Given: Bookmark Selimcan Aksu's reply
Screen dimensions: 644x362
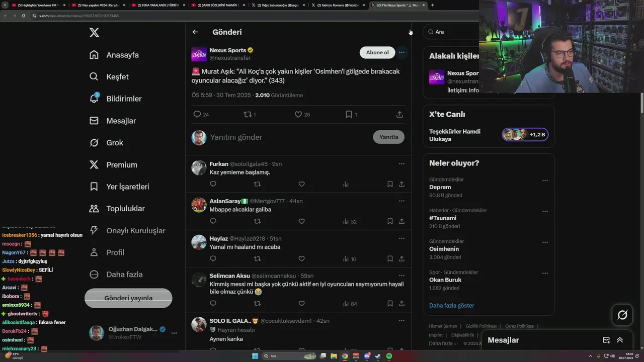Looking at the screenshot, I should [x=390, y=303].
